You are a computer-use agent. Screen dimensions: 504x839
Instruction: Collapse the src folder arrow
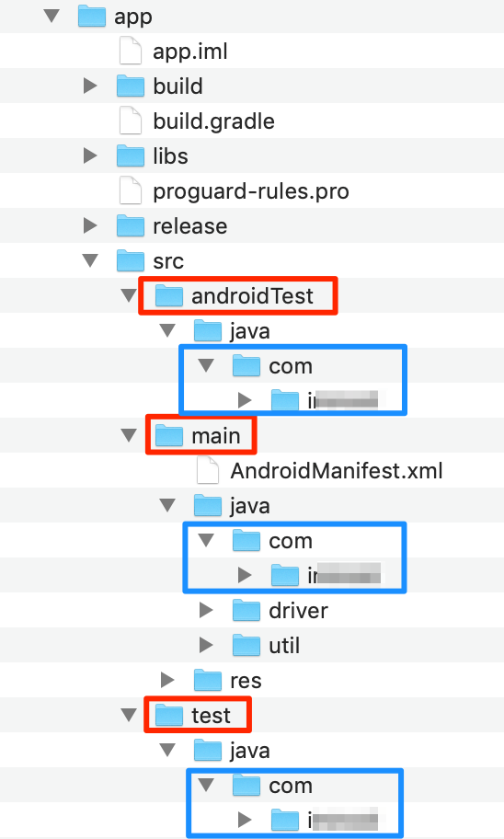click(90, 260)
